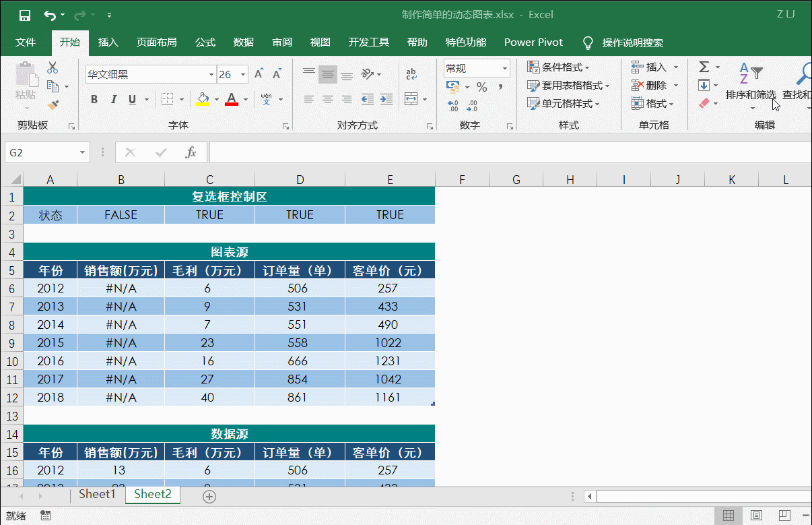
Task: Open the borders dropdown arrow
Action: click(x=182, y=100)
